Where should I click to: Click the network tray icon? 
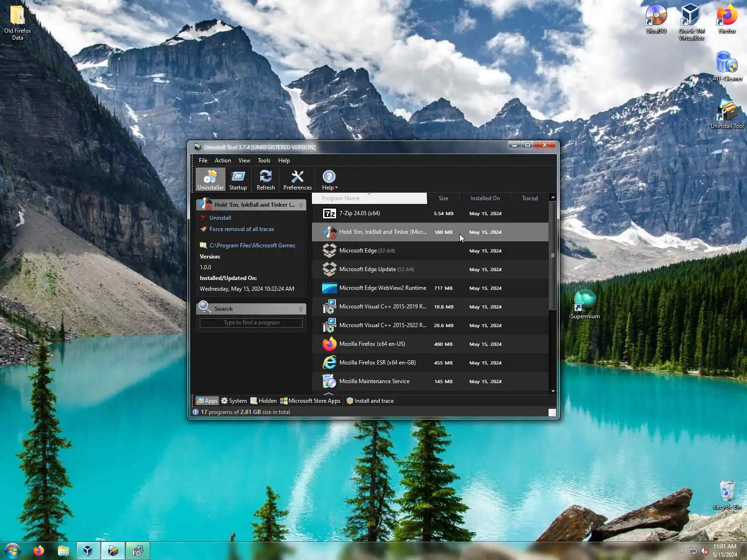point(693,551)
